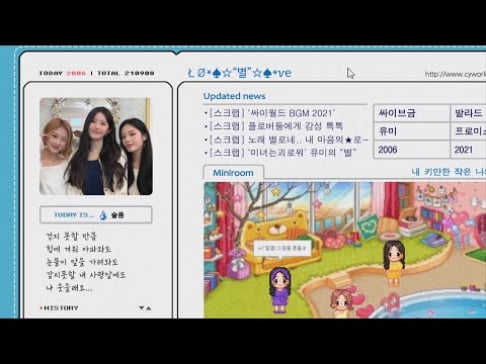Click the 2006 table cell
Viewport: 486px width, 364px height.
[412, 150]
